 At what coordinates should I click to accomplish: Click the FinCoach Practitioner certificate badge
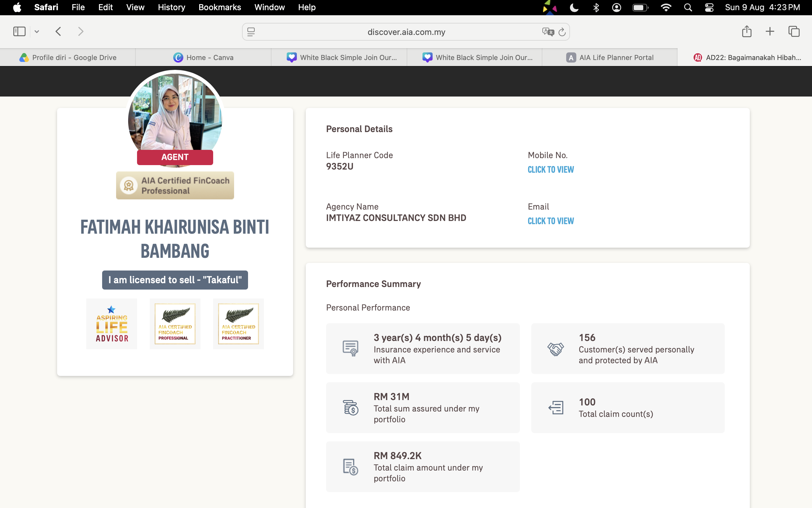tap(238, 324)
